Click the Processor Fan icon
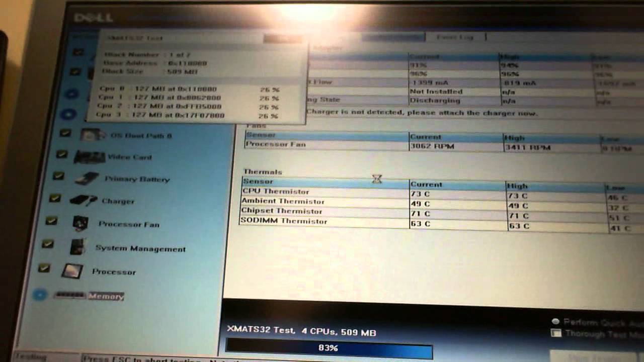This screenshot has width=644, height=362. click(80, 223)
